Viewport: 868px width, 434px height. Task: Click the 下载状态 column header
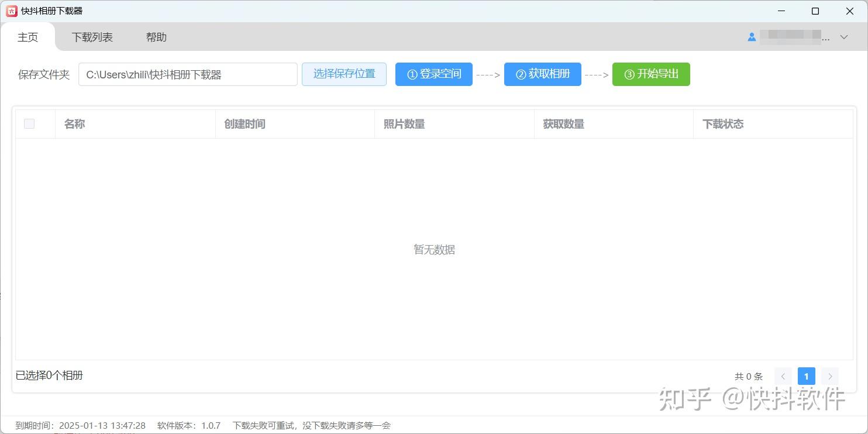[x=723, y=123]
